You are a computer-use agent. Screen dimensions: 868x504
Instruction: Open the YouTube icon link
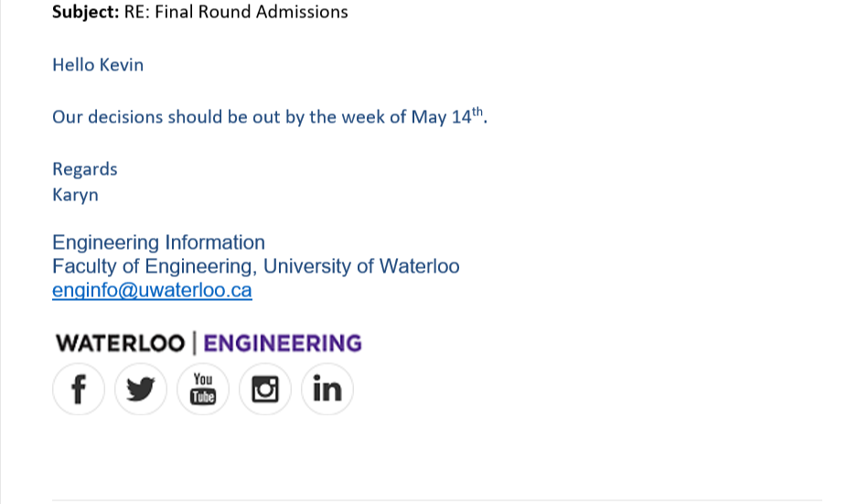[203, 389]
